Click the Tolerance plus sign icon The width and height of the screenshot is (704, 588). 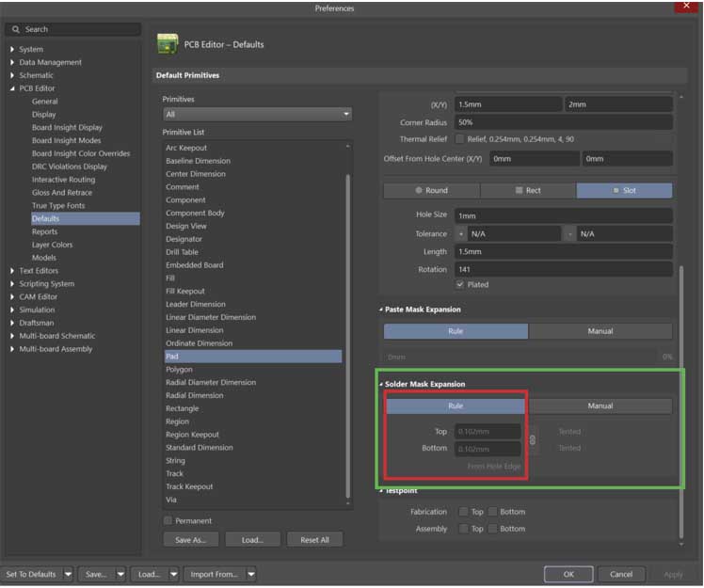(x=461, y=233)
